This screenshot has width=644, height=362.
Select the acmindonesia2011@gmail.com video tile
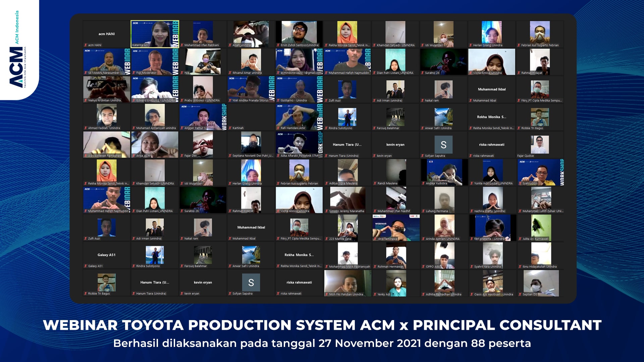click(x=299, y=60)
